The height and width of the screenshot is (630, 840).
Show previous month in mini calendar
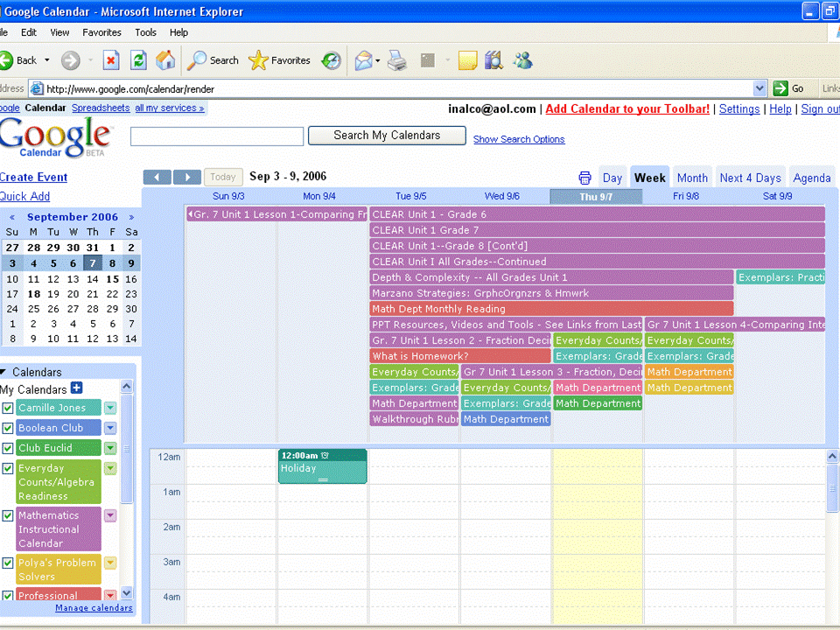pos(12,217)
